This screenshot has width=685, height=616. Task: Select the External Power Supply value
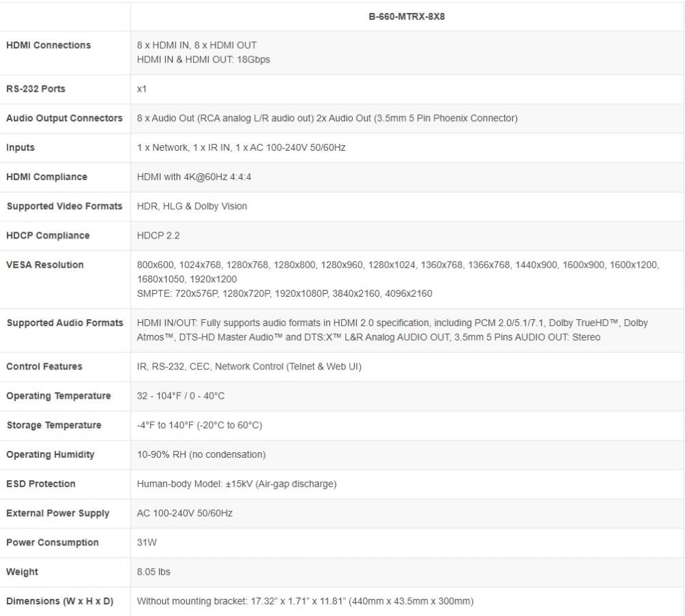click(x=185, y=513)
